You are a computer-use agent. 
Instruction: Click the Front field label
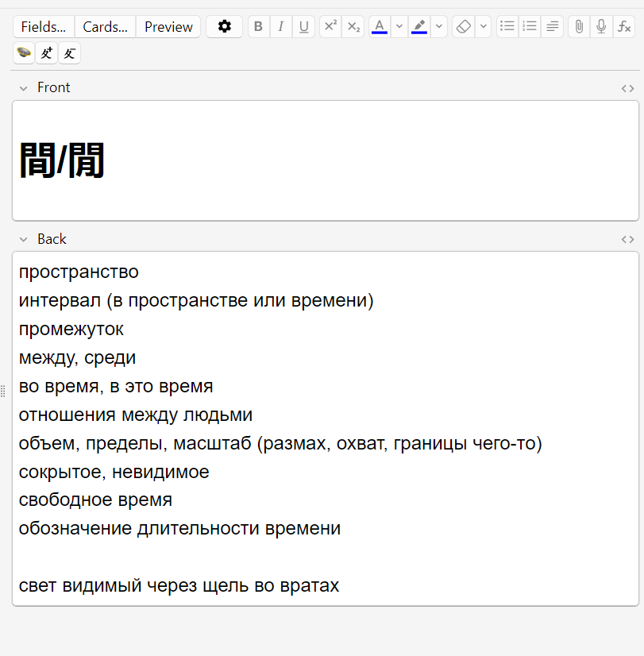[x=53, y=87]
